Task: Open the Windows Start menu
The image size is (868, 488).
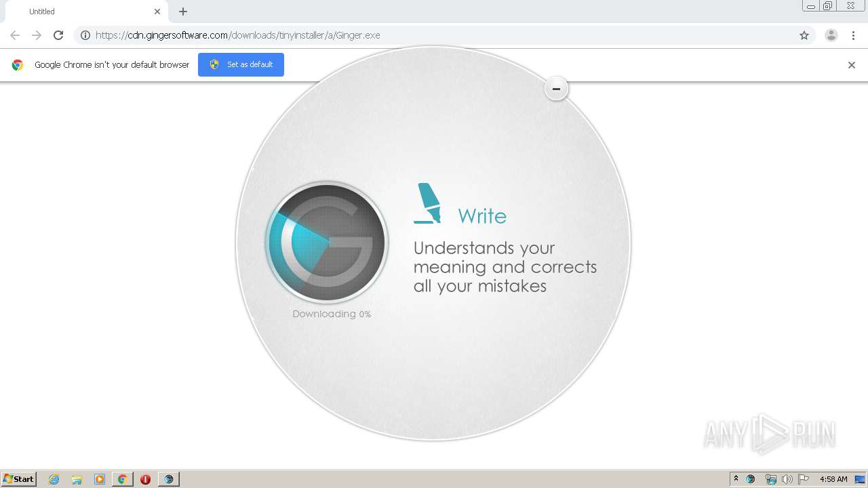Action: 19,479
